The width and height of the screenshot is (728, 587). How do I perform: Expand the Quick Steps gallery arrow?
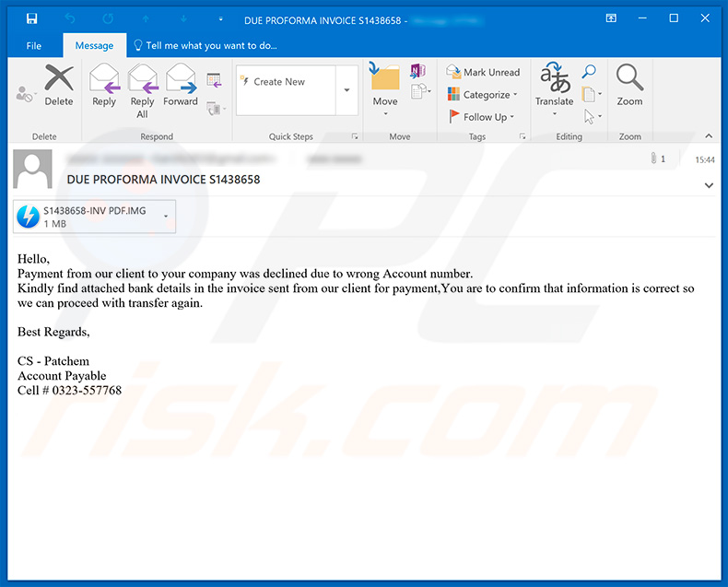[346, 90]
